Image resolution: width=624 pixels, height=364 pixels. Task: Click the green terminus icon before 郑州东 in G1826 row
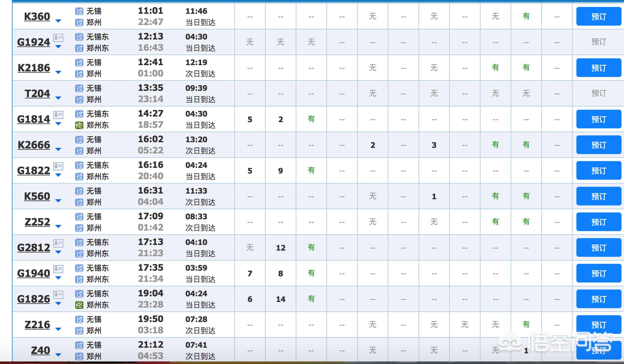click(x=79, y=305)
